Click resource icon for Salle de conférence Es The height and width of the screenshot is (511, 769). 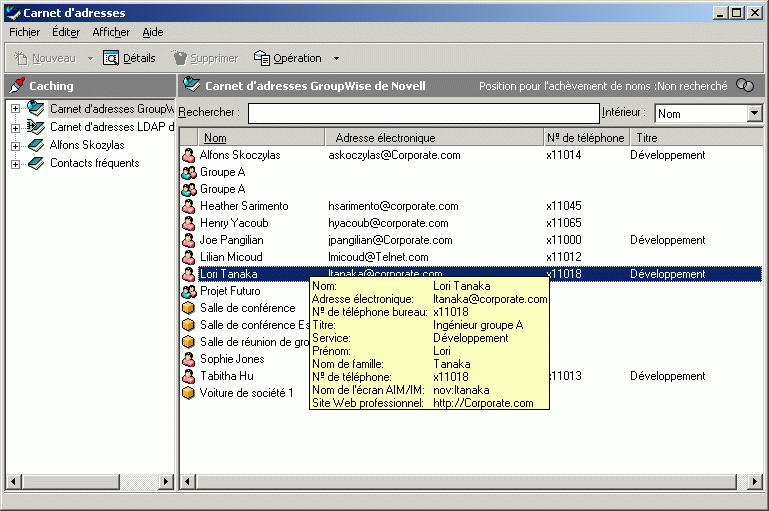coord(188,325)
